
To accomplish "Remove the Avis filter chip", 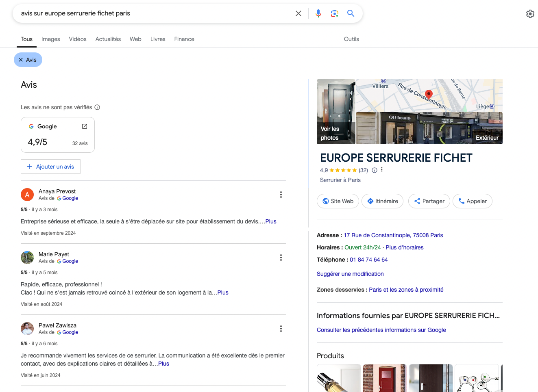I will point(28,60).
